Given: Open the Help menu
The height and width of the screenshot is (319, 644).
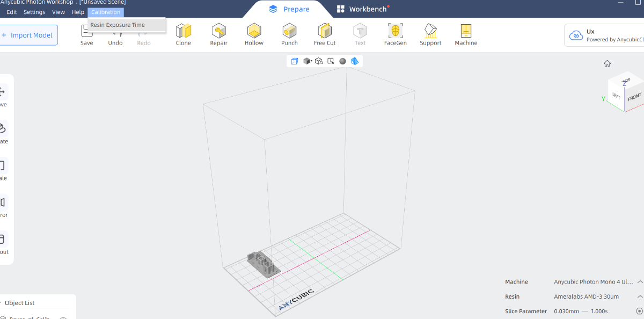Looking at the screenshot, I should 78,12.
